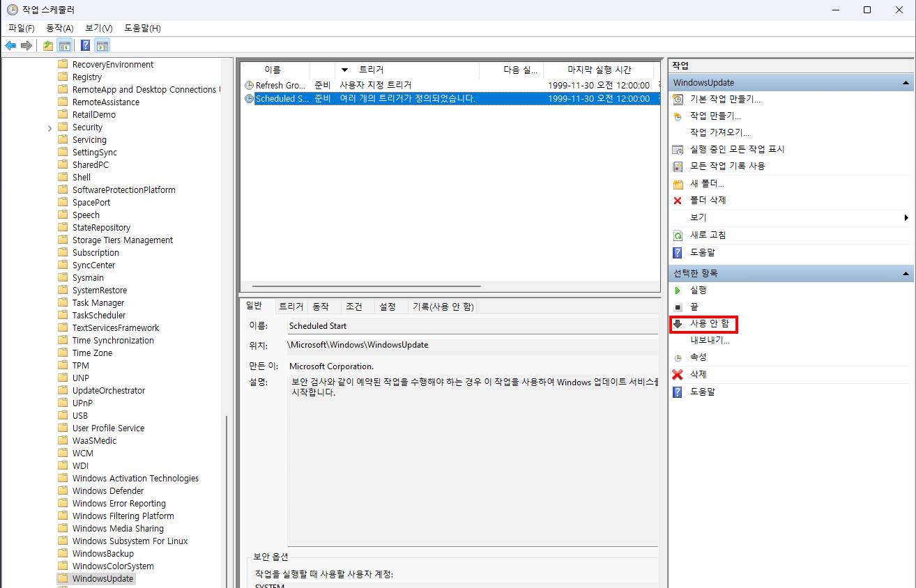Select the Time Synchronization folder
916x588 pixels.
(113, 340)
